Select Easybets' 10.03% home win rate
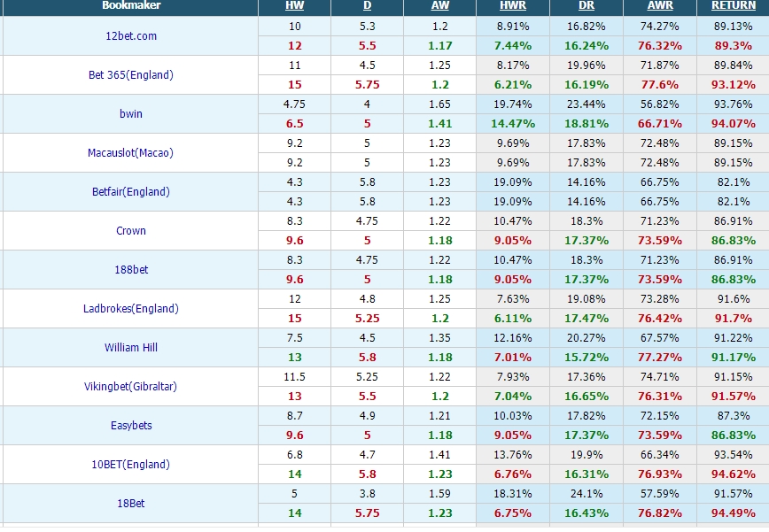Image resolution: width=769 pixels, height=532 pixels. 512,416
